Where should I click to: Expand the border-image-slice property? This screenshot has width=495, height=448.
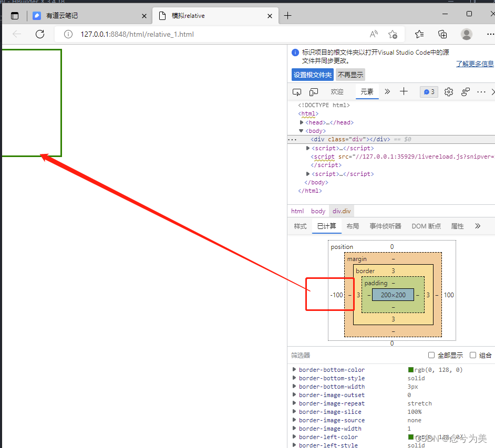click(294, 412)
